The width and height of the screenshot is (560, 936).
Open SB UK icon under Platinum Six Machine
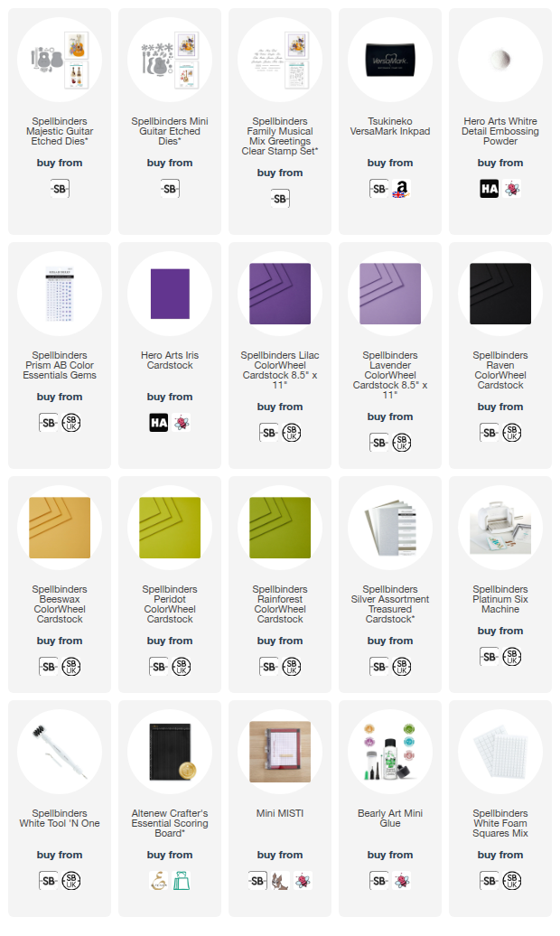point(511,657)
